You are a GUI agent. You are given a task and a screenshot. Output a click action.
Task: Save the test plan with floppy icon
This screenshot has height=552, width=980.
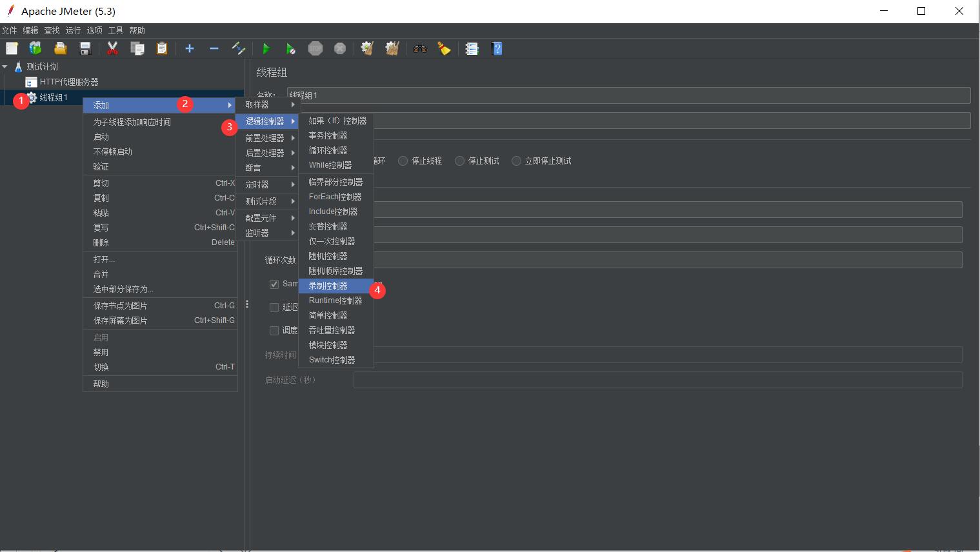pos(85,48)
